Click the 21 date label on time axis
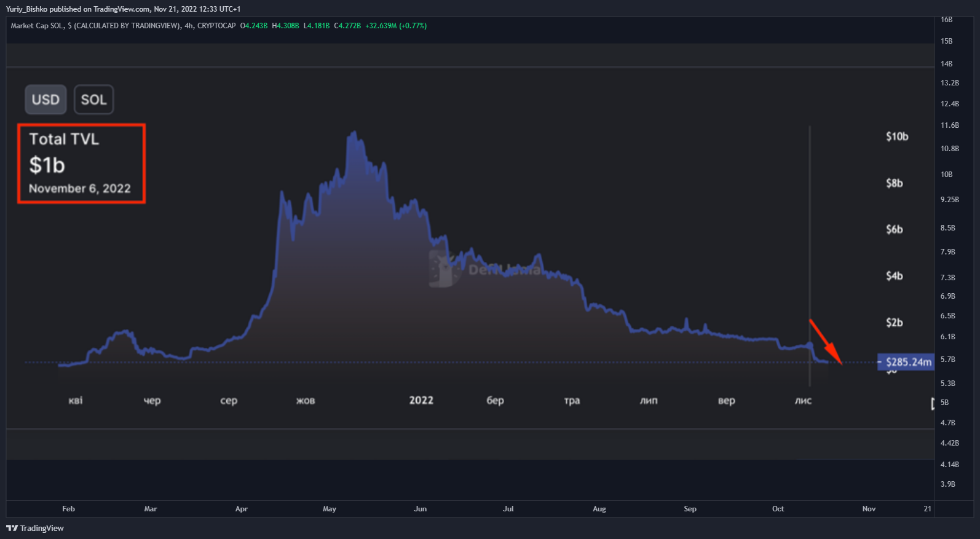The image size is (980, 539). pyautogui.click(x=928, y=509)
